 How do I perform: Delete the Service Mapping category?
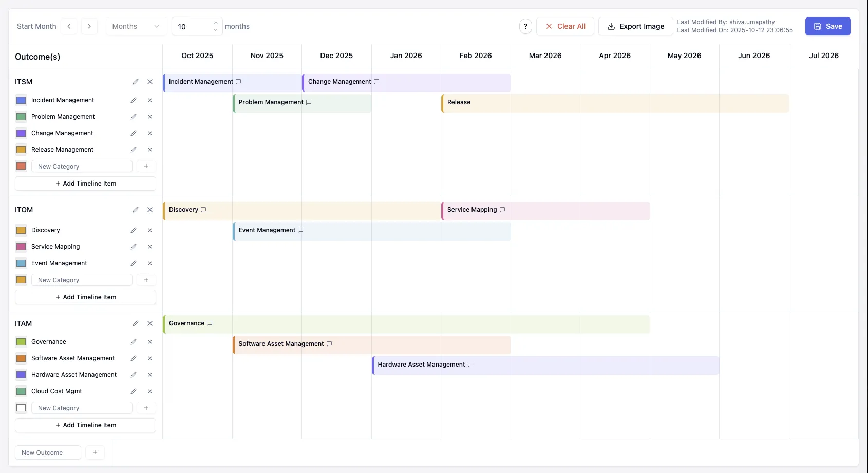150,247
